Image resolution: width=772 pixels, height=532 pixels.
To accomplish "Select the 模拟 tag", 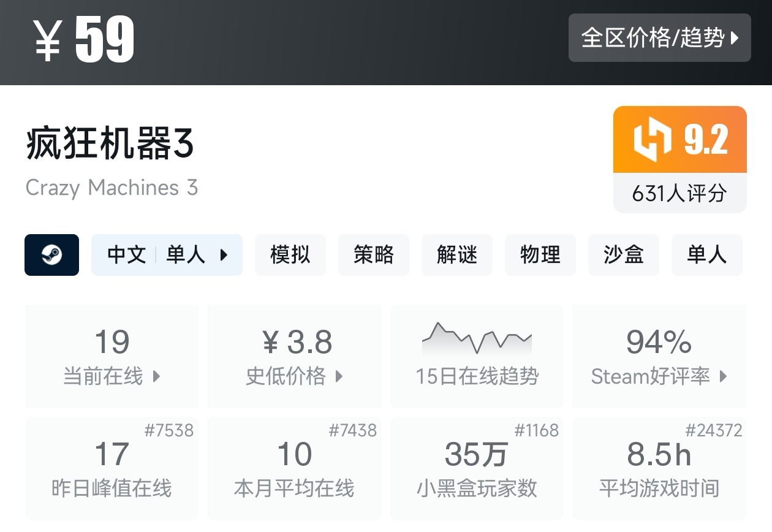I will pos(290,255).
